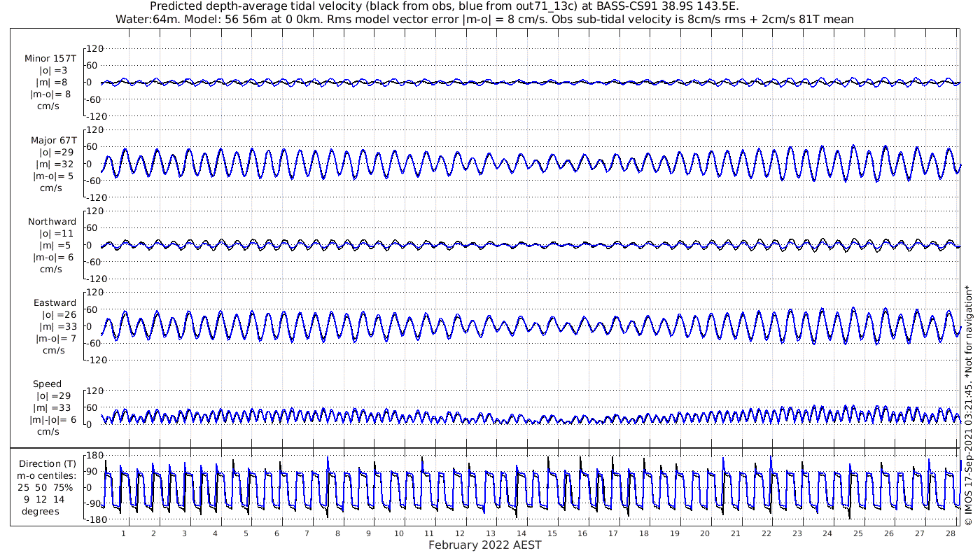Image resolution: width=980 pixels, height=560 pixels.
Task: Select the "Minor 157T" panel label
Action: [x=50, y=59]
